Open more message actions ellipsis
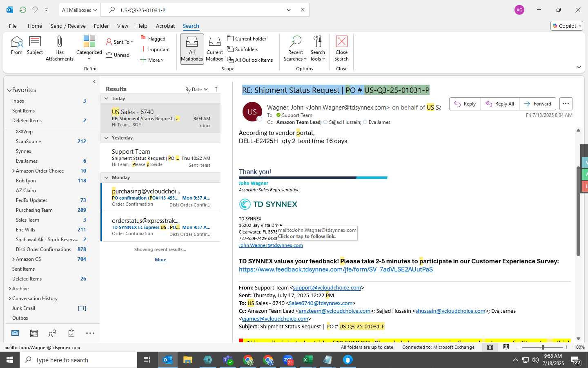588x368 pixels. pos(566,104)
